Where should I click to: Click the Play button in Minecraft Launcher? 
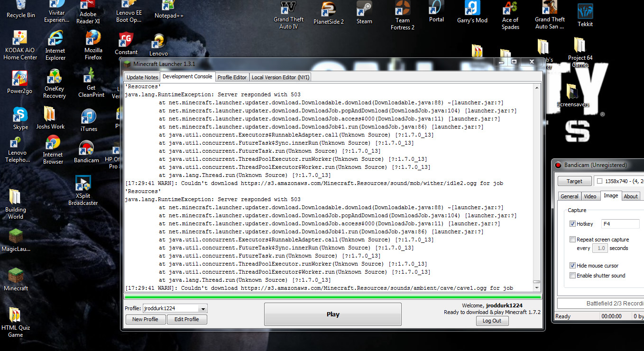pyautogui.click(x=333, y=314)
